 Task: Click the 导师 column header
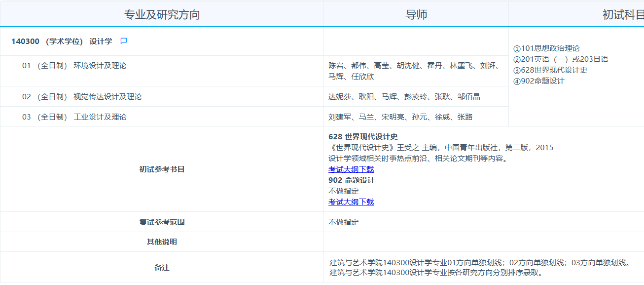click(416, 14)
